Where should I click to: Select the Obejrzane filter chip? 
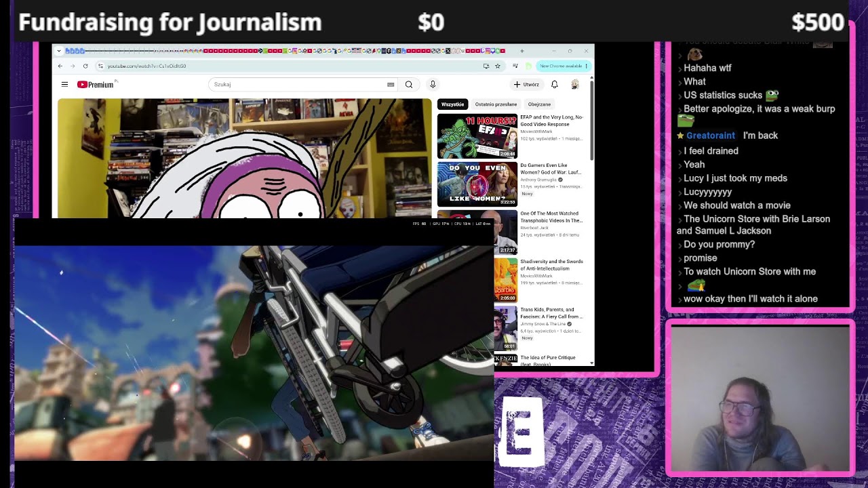coord(539,104)
